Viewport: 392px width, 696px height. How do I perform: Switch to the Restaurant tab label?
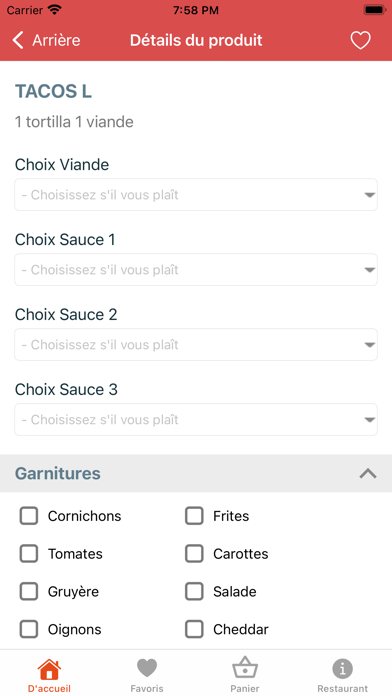[342, 689]
